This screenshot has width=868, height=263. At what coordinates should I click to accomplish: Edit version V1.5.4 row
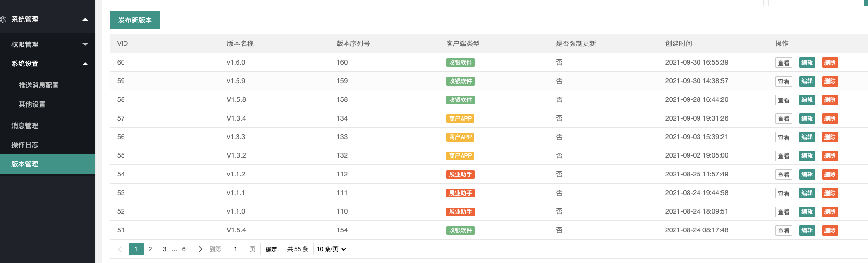pyautogui.click(x=807, y=230)
